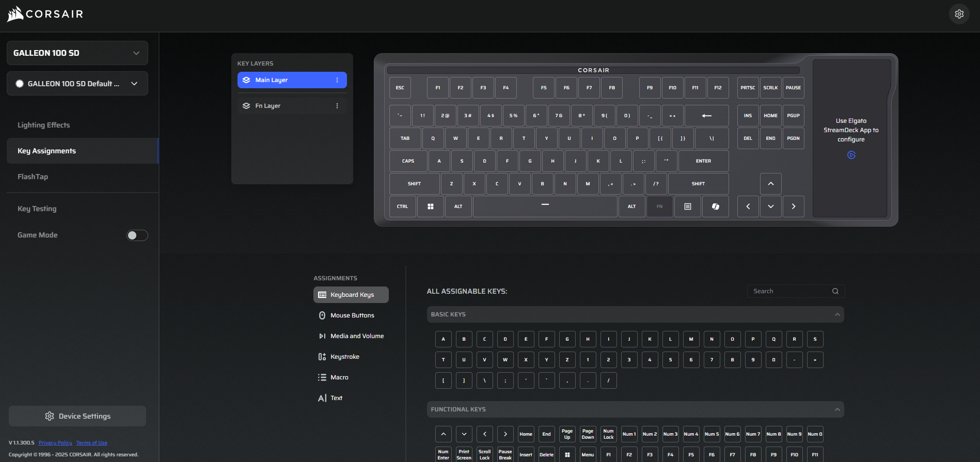Screen dimensions: 980x462
Task: Open the Privacy Policy link
Action: tap(55, 443)
